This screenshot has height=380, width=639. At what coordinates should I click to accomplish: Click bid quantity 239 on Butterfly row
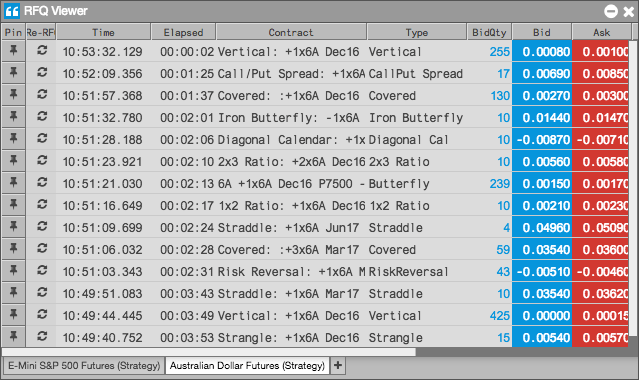500,183
